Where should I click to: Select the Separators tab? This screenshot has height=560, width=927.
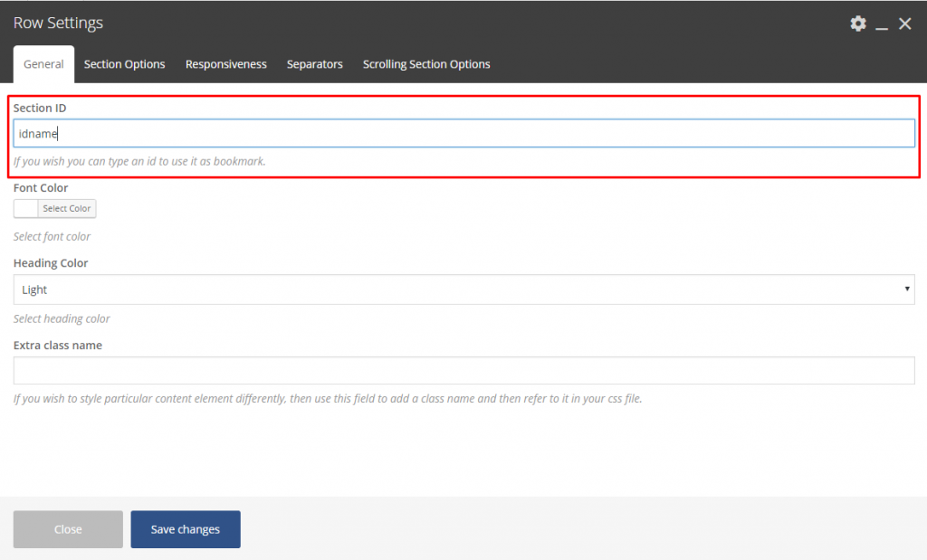(x=314, y=64)
